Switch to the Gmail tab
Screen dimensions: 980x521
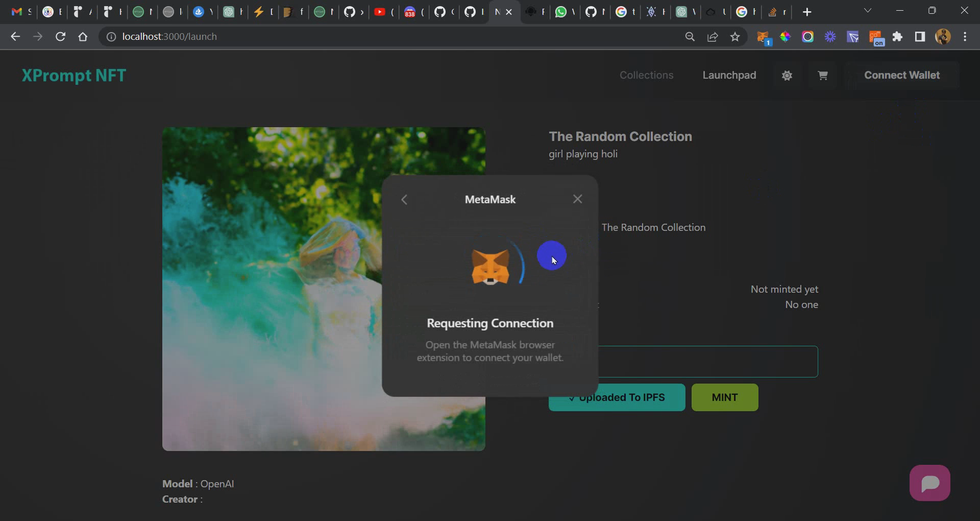coord(21,12)
